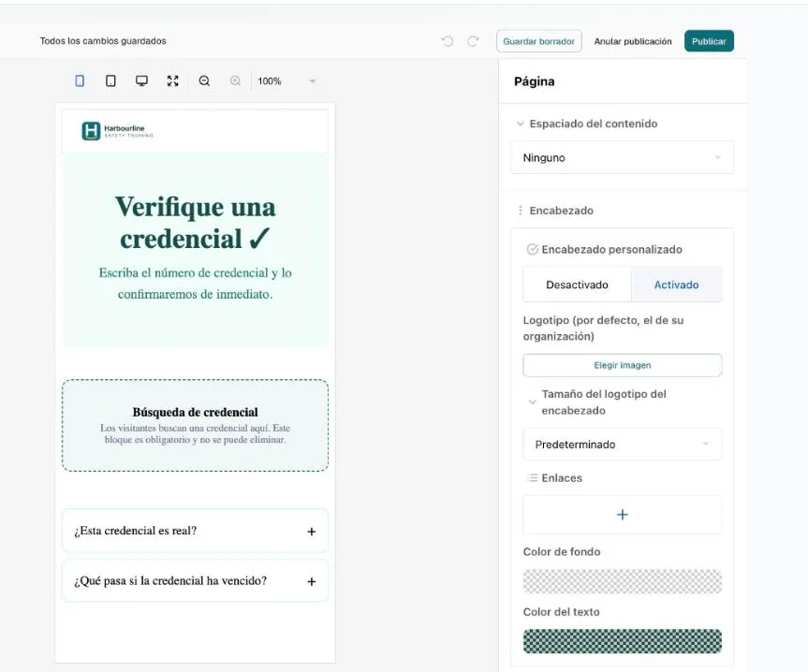Screen dimensions: 808x672
Task: Click '¿Esta credencial es real?' question text
Action: click(x=136, y=531)
